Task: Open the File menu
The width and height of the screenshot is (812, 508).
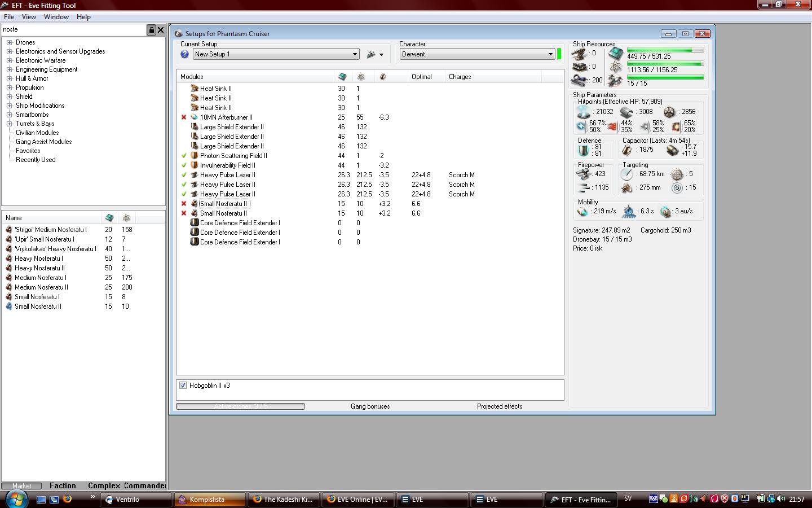Action: pyautogui.click(x=9, y=17)
